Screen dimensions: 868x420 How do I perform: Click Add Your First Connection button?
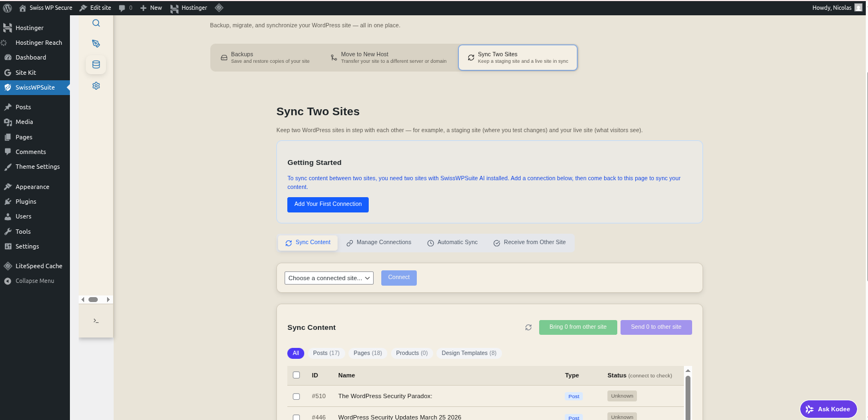(x=328, y=204)
